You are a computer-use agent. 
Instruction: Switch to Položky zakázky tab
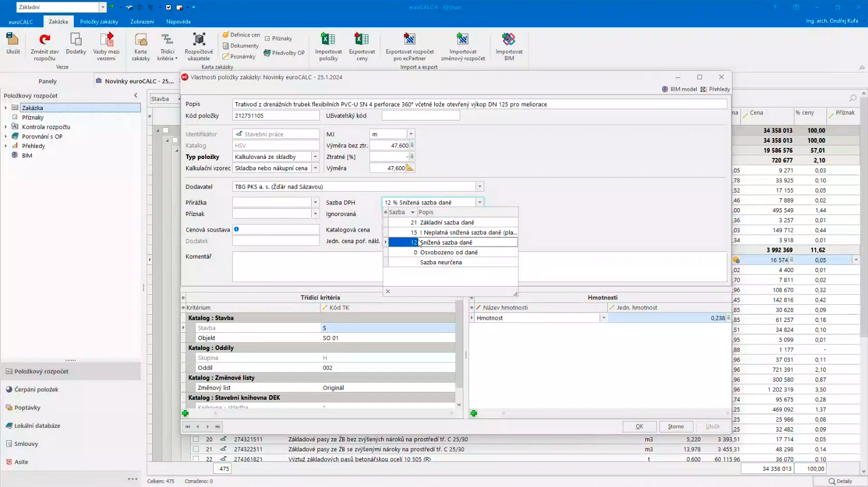pos(99,22)
